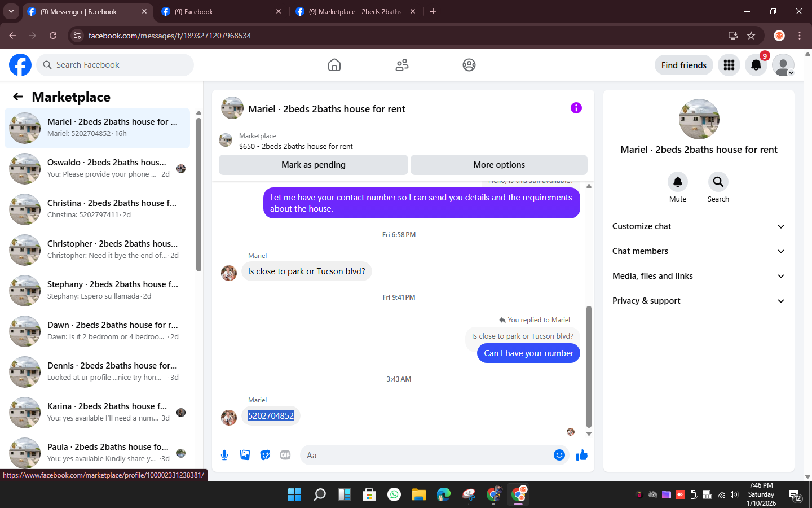812x508 pixels.
Task: Send a thumbs up like
Action: [x=582, y=455]
